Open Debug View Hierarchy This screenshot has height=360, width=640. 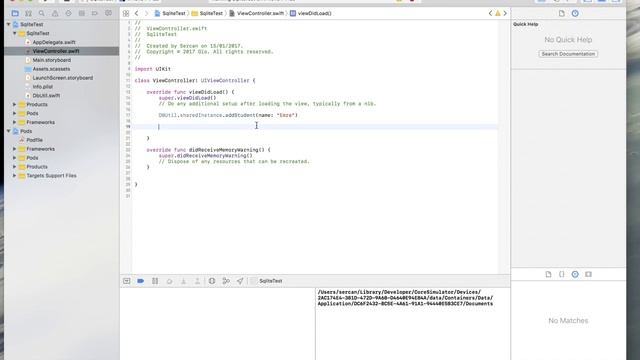click(x=212, y=281)
